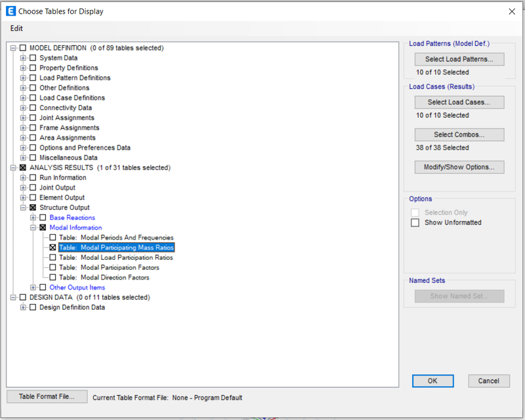The height and width of the screenshot is (420, 525).
Task: Uncheck the ANALYSIS RESULTS checkbox
Action: pos(23,167)
